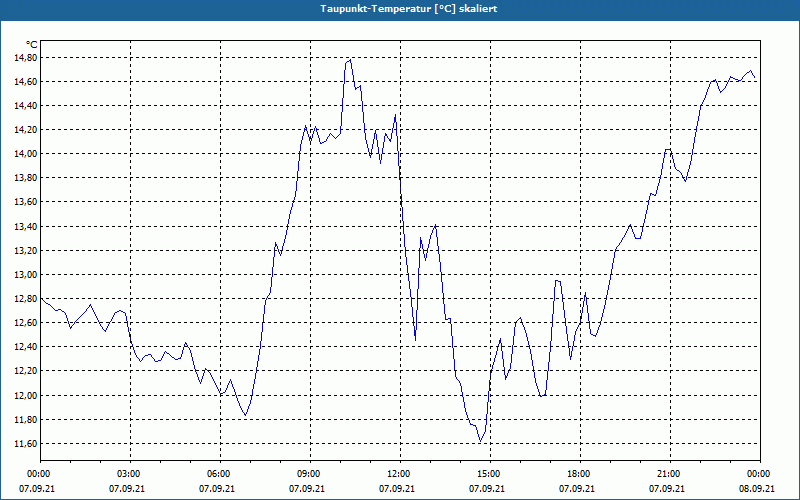Select the 12,40 y-axis value
The width and height of the screenshot is (800, 500).
tap(26, 347)
